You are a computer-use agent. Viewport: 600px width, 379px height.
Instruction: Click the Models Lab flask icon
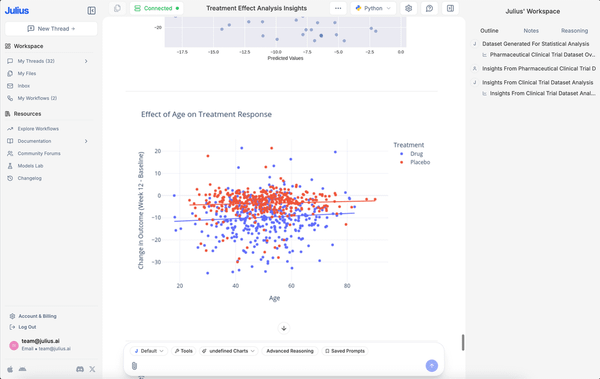point(10,166)
